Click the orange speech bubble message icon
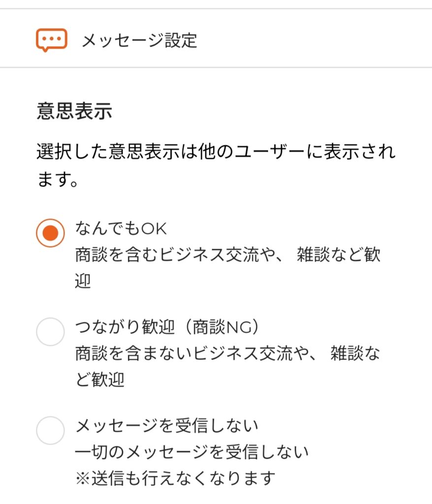Screen dimensions: 432x504 pyautogui.click(x=51, y=40)
